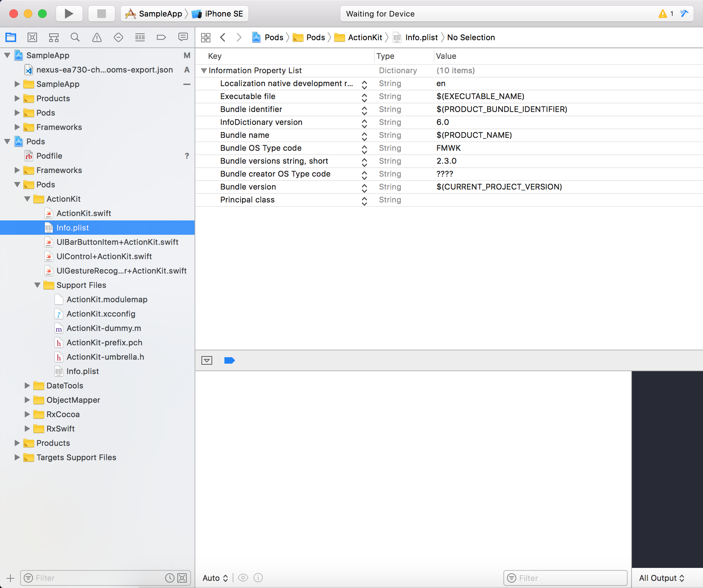
Task: Open the Source Control navigator icon
Action: 32,37
